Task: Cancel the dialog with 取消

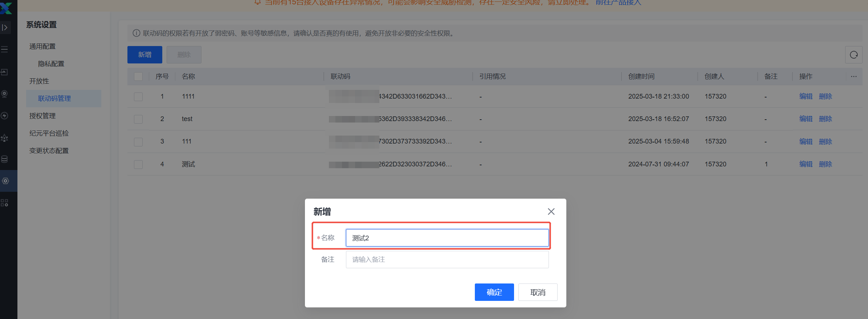Action: (538, 292)
